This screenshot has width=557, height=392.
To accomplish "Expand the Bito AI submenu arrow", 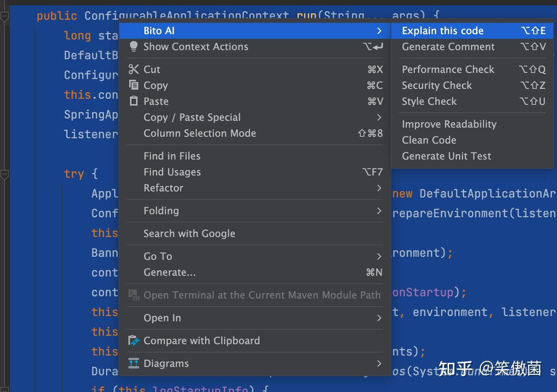I will tap(379, 31).
